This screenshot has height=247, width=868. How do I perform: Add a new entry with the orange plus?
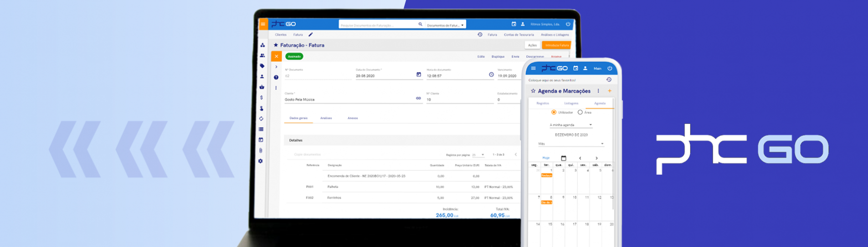pyautogui.click(x=610, y=91)
